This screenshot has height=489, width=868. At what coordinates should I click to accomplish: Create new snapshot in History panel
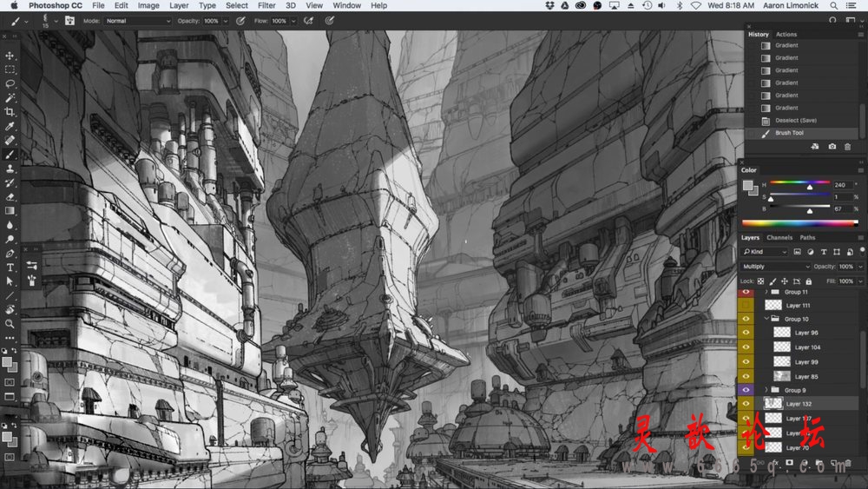[x=832, y=147]
